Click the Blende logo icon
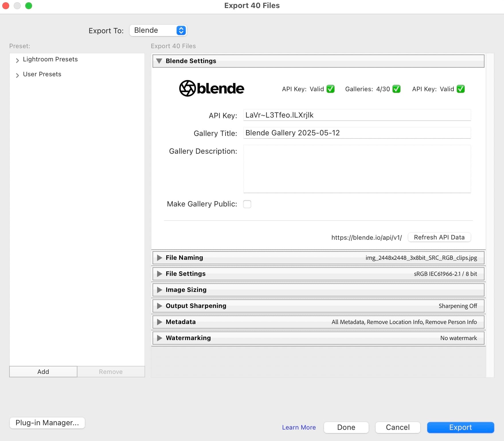 [x=187, y=88]
